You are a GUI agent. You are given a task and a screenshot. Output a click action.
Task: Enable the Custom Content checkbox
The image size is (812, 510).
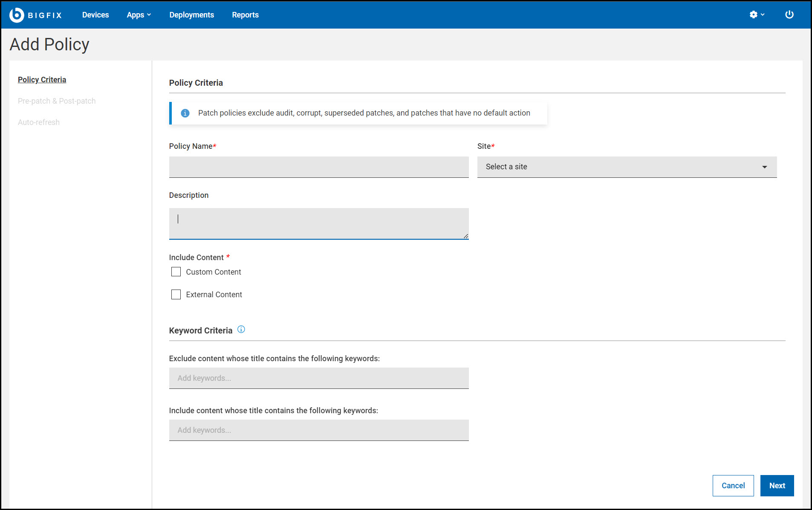pos(176,272)
